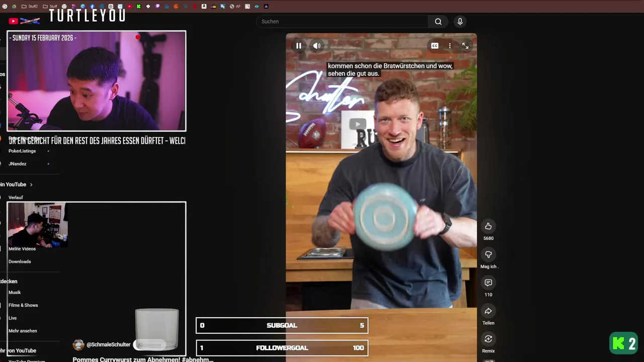Pause the YouTube Short video
Viewport: 644px width, 362px height.
[x=299, y=46]
